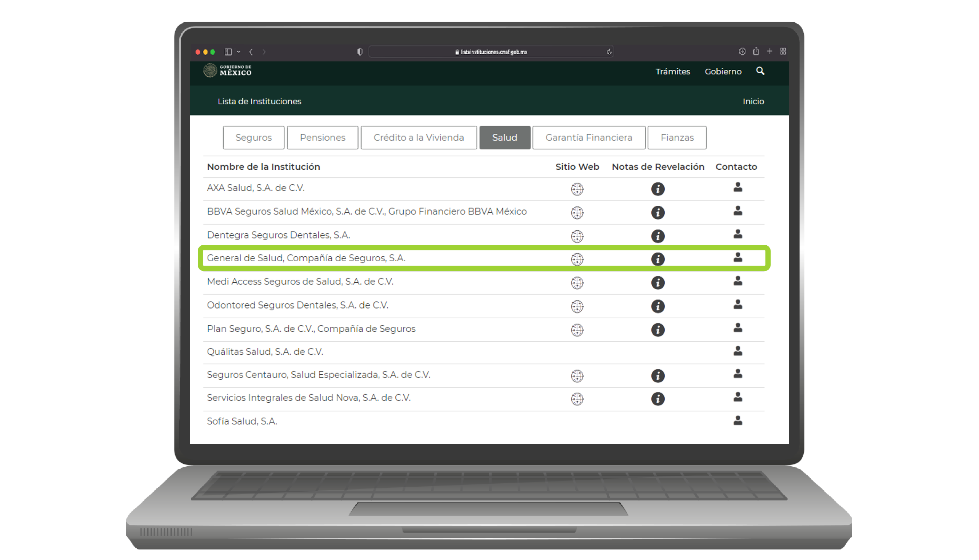View BBVA Seguros Salud info notes icon

pos(658,212)
